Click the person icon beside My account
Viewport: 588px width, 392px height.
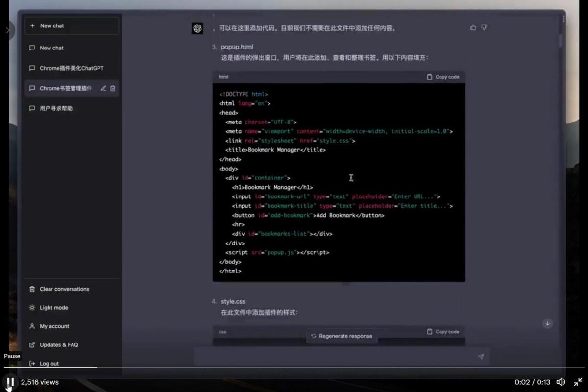tap(32, 326)
